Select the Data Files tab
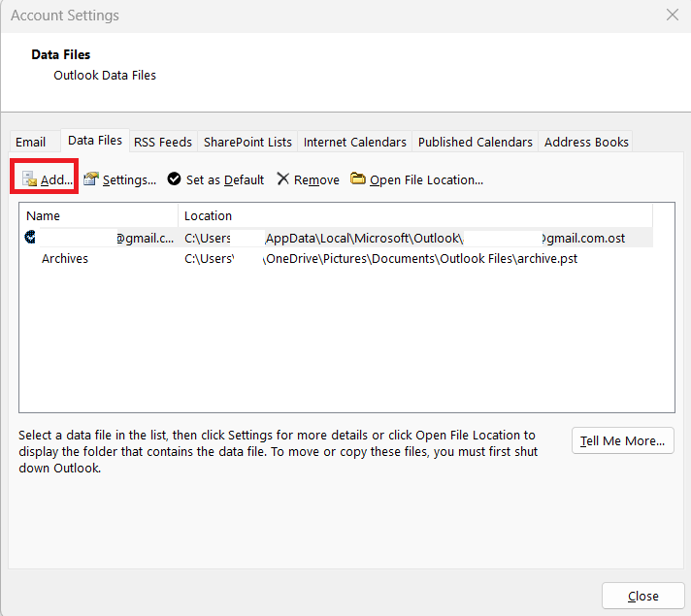691x616 pixels. pyautogui.click(x=95, y=140)
